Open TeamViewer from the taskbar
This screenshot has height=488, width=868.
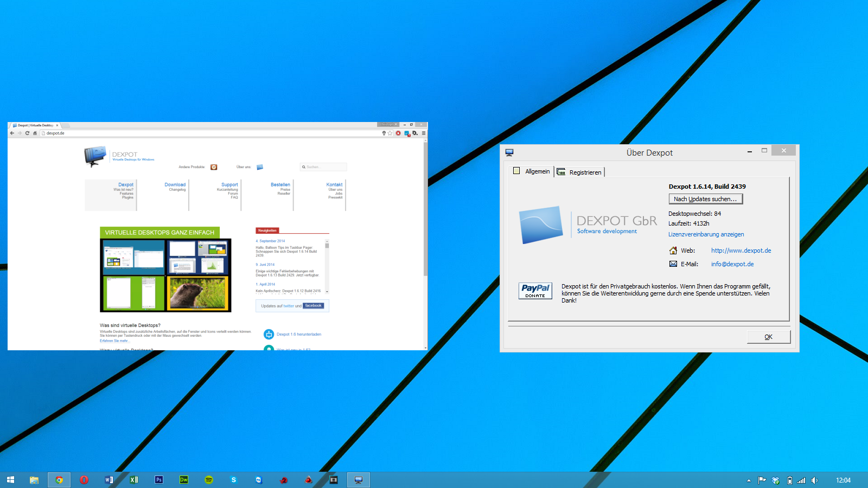coord(259,480)
